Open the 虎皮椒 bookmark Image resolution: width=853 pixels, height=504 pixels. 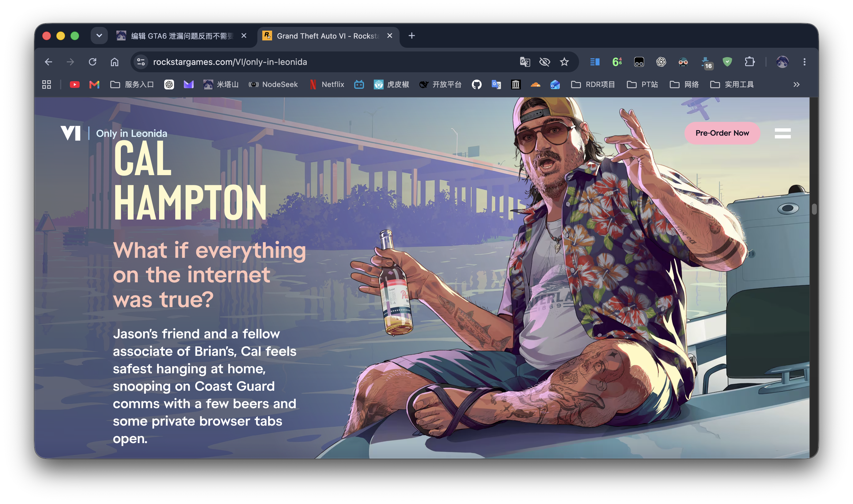(391, 85)
